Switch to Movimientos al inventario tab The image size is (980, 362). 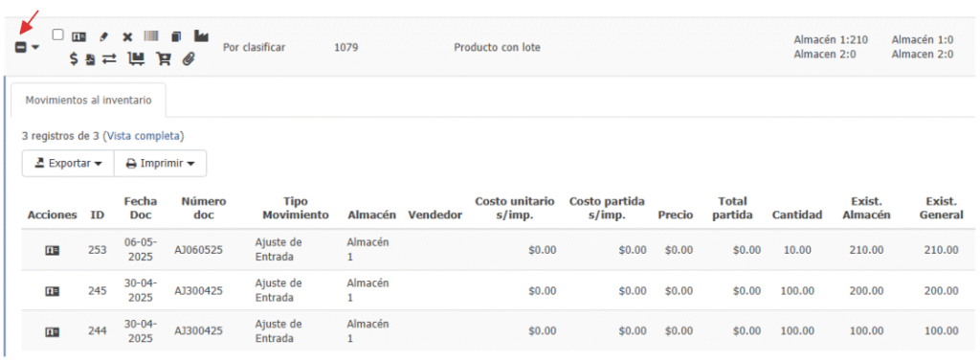tap(88, 100)
